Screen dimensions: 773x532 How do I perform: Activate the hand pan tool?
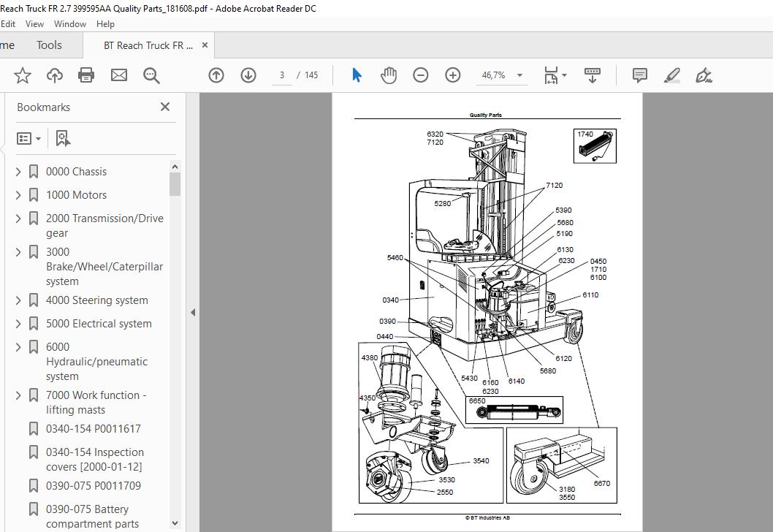(389, 75)
